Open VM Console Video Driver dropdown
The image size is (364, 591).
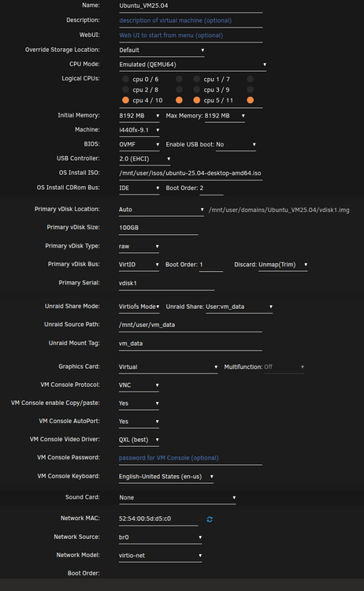point(139,440)
